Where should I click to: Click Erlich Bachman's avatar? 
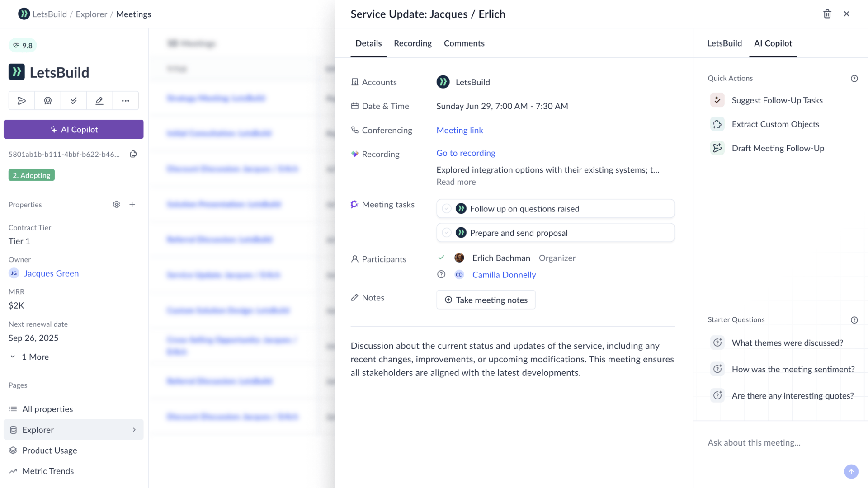pos(459,258)
